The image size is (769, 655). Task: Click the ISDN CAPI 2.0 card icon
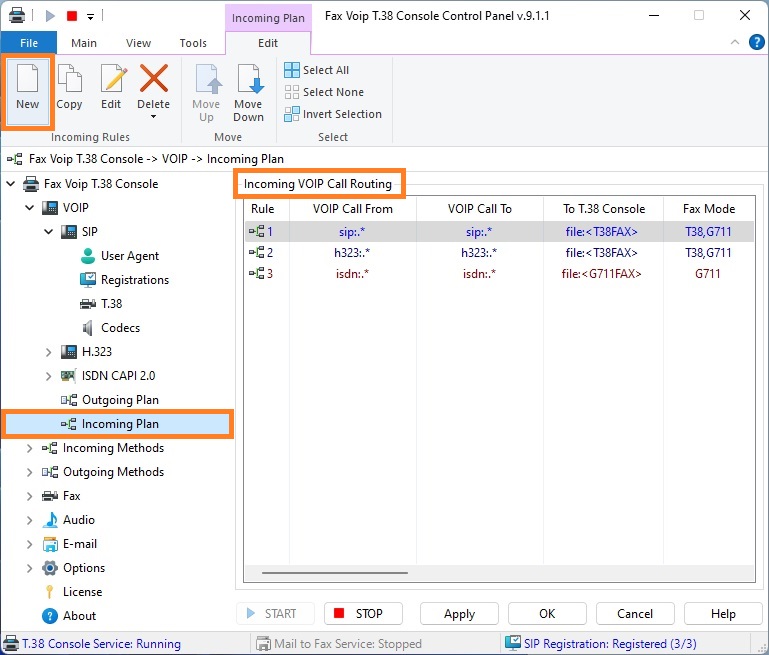(x=68, y=376)
